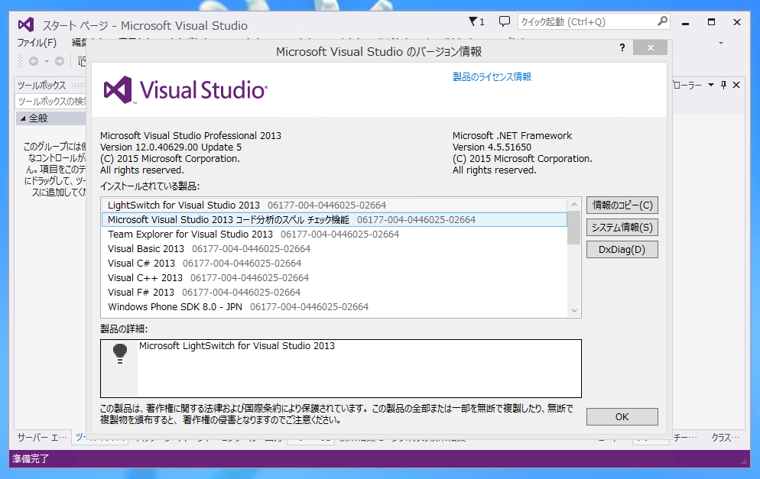Close the right side explorer panel
The height and width of the screenshot is (479, 760).
(x=736, y=85)
